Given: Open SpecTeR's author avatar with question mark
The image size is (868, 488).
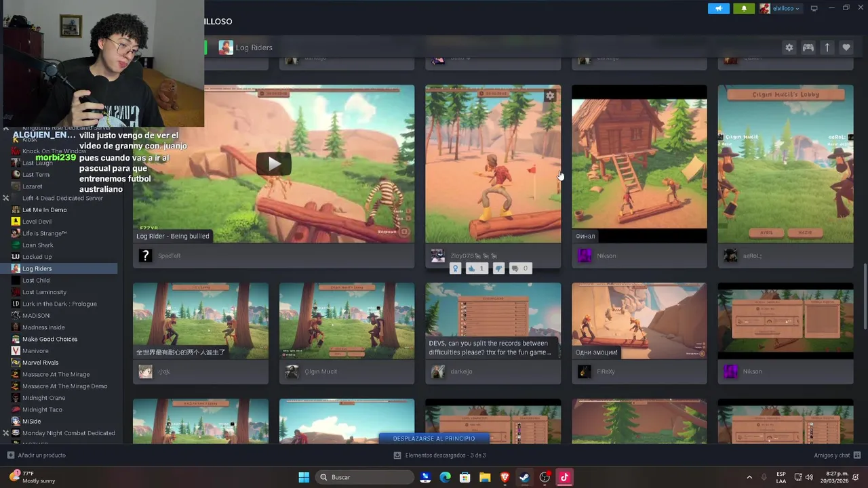Looking at the screenshot, I should coord(145,256).
